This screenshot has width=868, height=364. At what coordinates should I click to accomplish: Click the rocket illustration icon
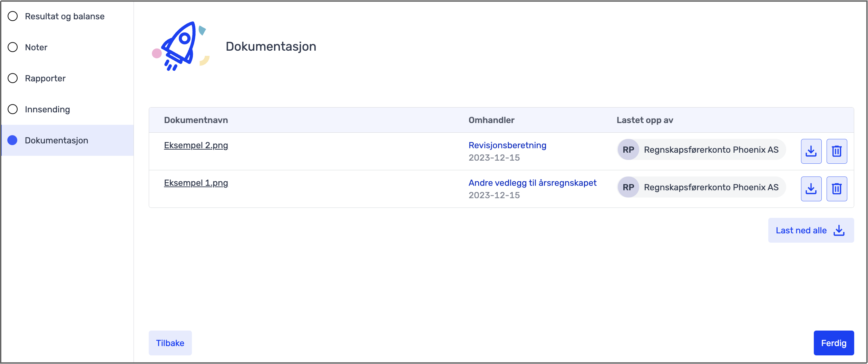click(181, 46)
